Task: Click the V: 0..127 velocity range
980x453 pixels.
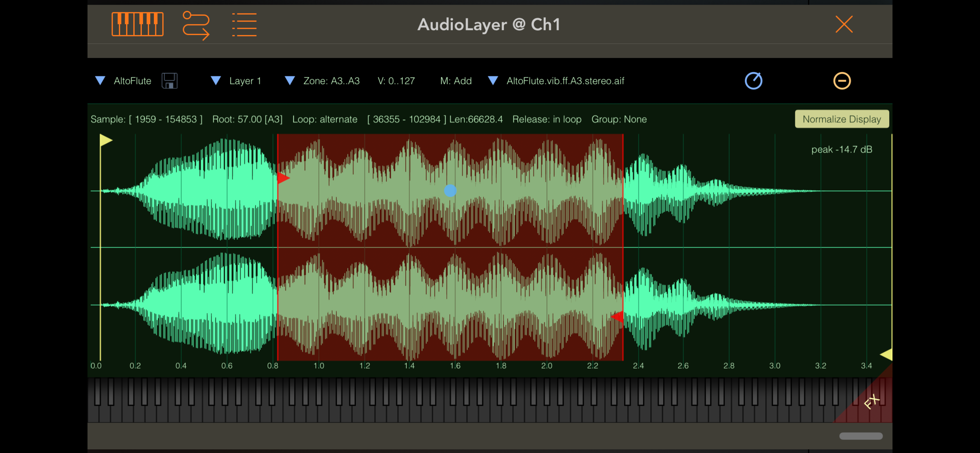Action: click(396, 81)
